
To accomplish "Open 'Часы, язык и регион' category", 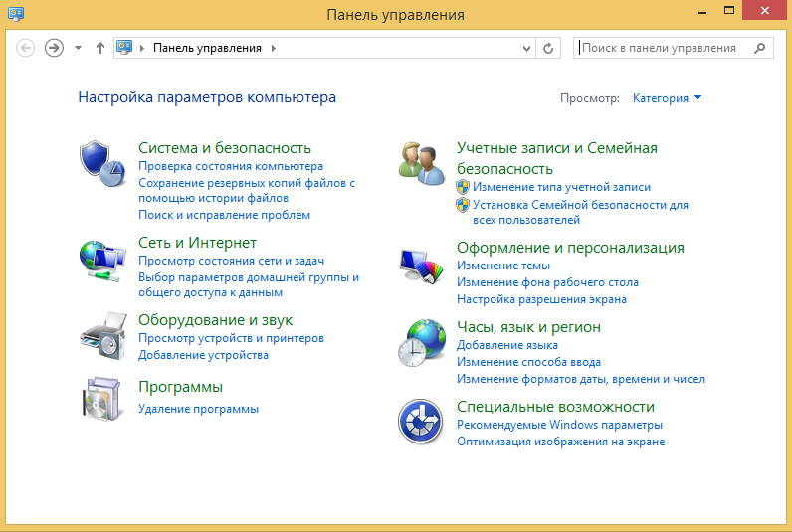I will point(529,327).
